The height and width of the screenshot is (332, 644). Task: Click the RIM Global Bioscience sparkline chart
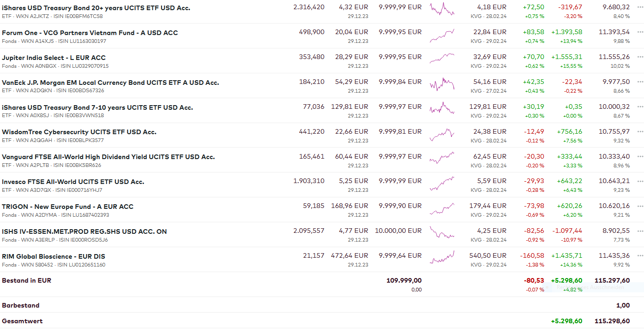(442, 257)
